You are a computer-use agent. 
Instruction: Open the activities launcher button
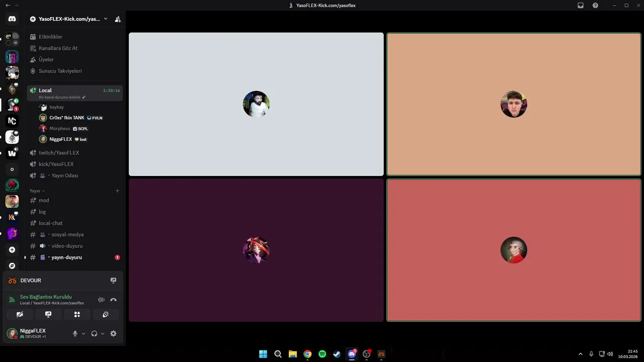77,314
